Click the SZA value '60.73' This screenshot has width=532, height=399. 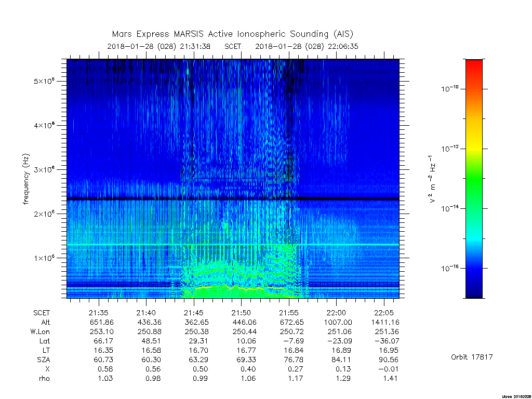coord(103,360)
